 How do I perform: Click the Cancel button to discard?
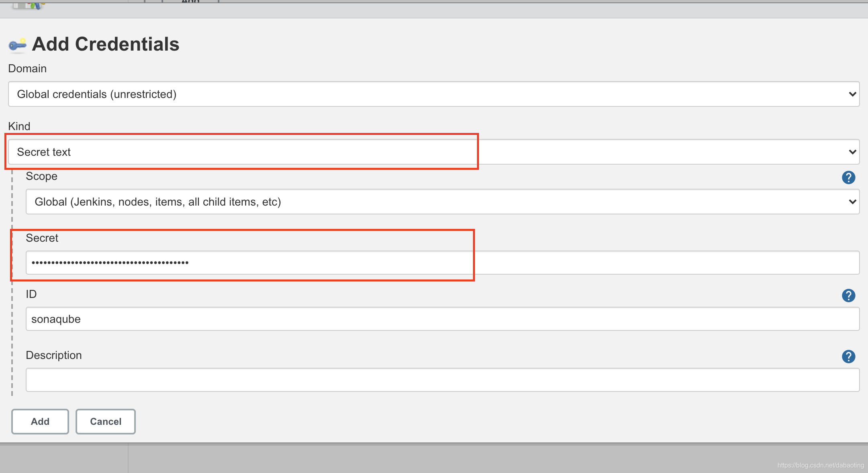pyautogui.click(x=106, y=420)
